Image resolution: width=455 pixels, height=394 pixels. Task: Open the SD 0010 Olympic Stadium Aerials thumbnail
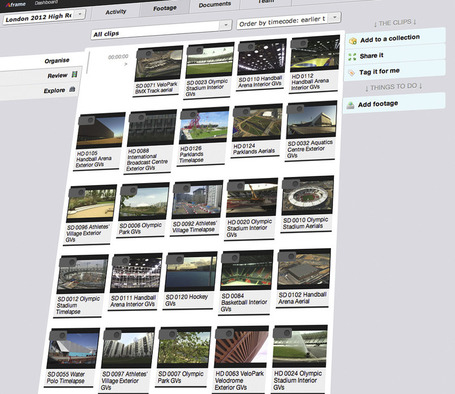click(x=308, y=194)
